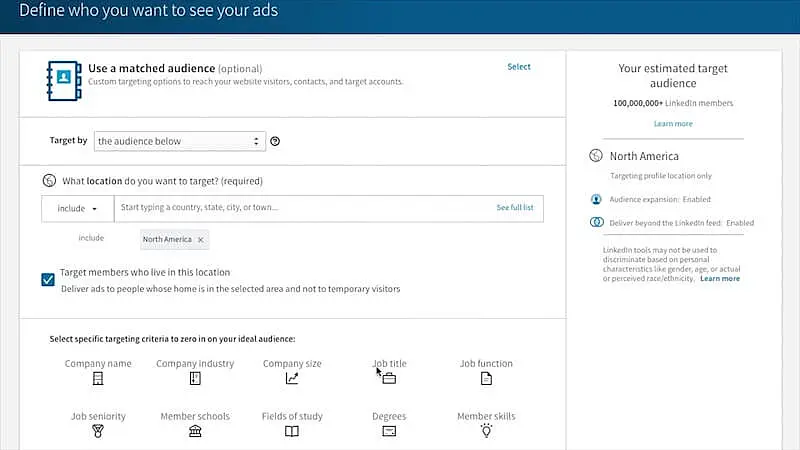Click Deliver beyond the LinkedIn feed: Enabled text
The width and height of the screenshot is (800, 450).
coord(682,223)
